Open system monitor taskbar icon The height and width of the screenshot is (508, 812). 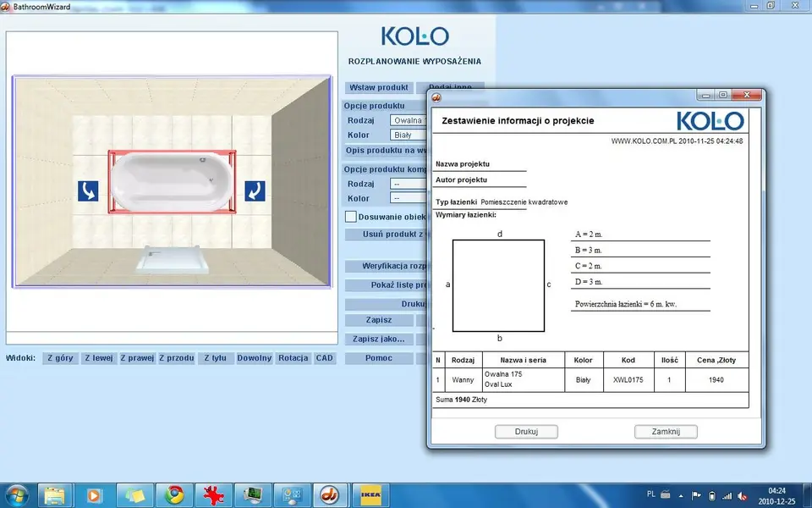[253, 495]
